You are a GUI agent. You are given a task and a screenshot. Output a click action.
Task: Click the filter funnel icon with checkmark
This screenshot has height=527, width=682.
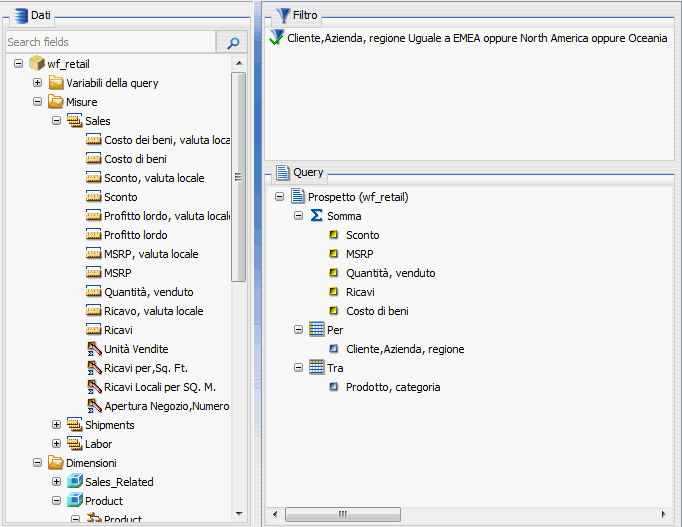click(x=276, y=37)
